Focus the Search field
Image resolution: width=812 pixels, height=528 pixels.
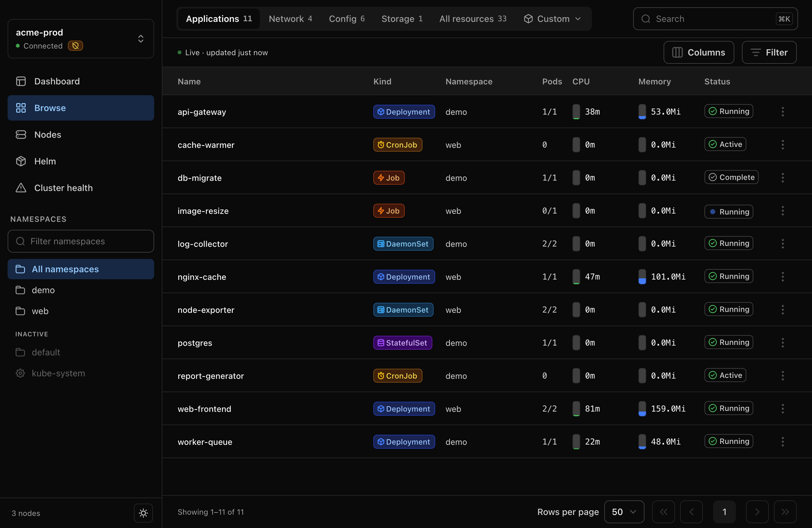[x=715, y=19]
